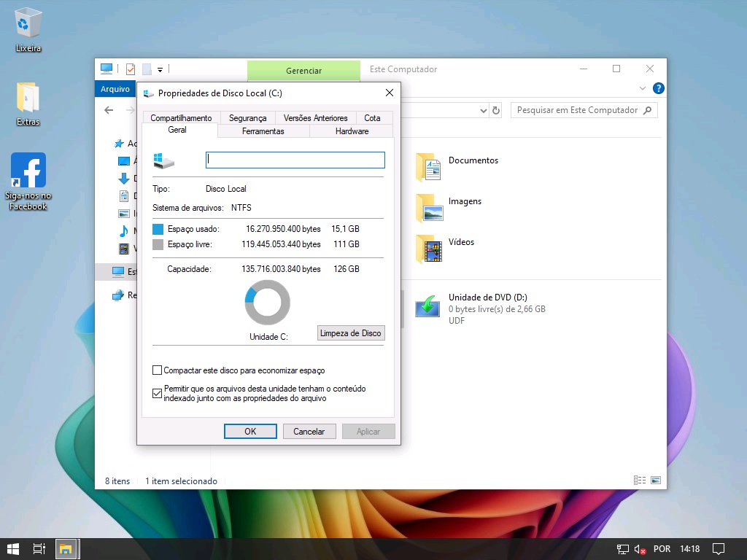Select the Documents item in navigation pane
Image resolution: width=747 pixels, height=560 pixels.
(123, 195)
